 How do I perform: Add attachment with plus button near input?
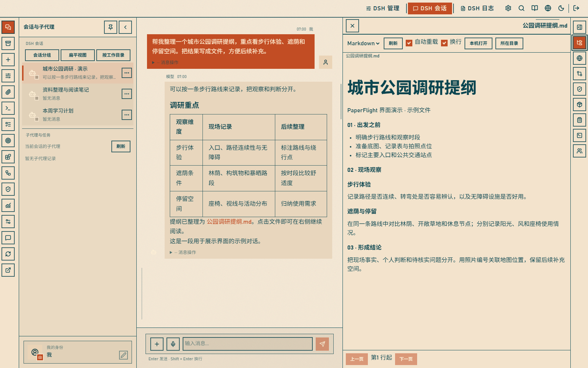(x=157, y=344)
